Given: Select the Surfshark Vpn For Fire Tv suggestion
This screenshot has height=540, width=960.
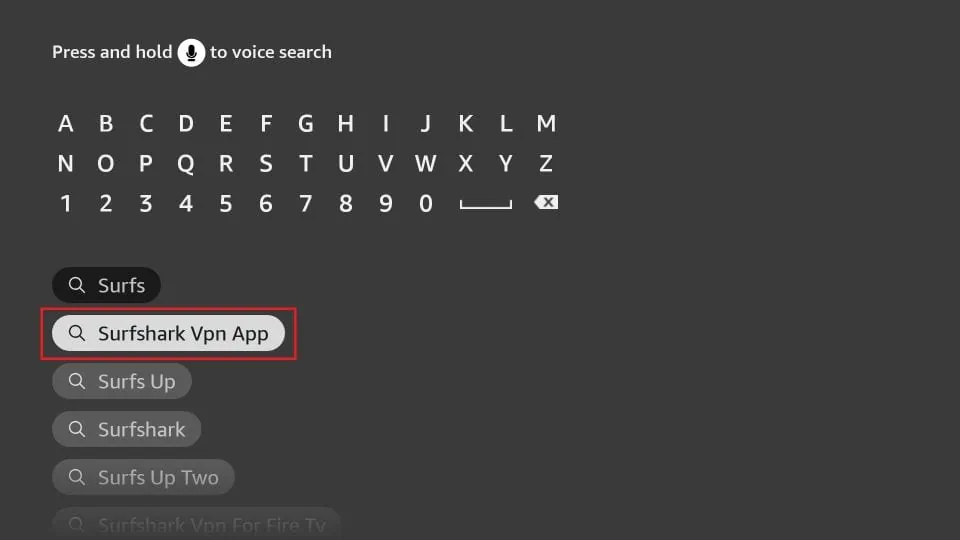Looking at the screenshot, I should [196, 523].
